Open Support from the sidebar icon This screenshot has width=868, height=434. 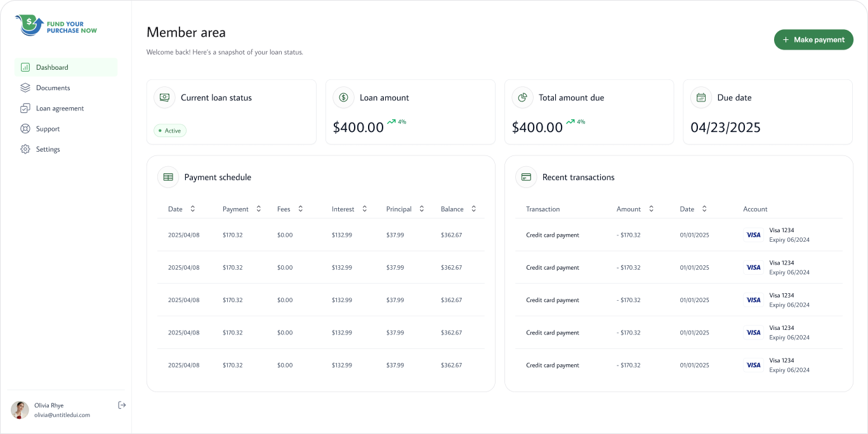coord(25,128)
